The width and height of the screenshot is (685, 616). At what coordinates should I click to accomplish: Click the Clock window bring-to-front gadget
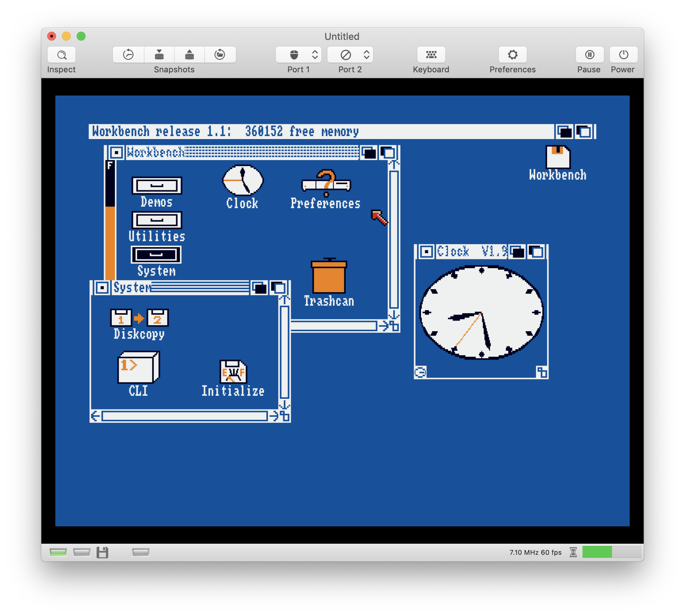[536, 252]
